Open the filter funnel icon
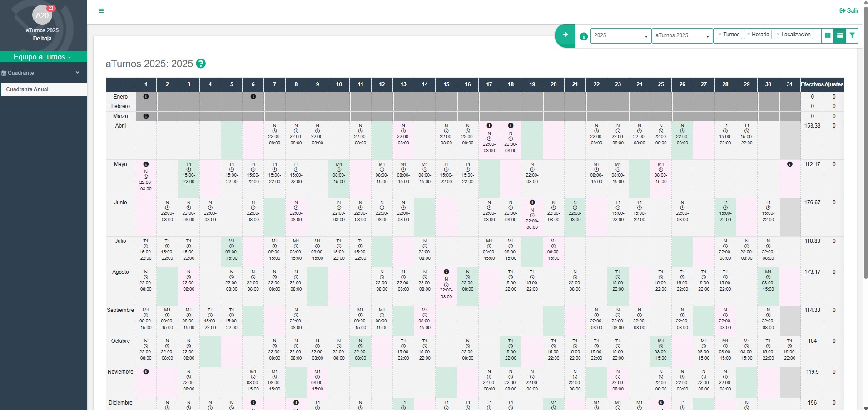The height and width of the screenshot is (410, 868). click(852, 35)
